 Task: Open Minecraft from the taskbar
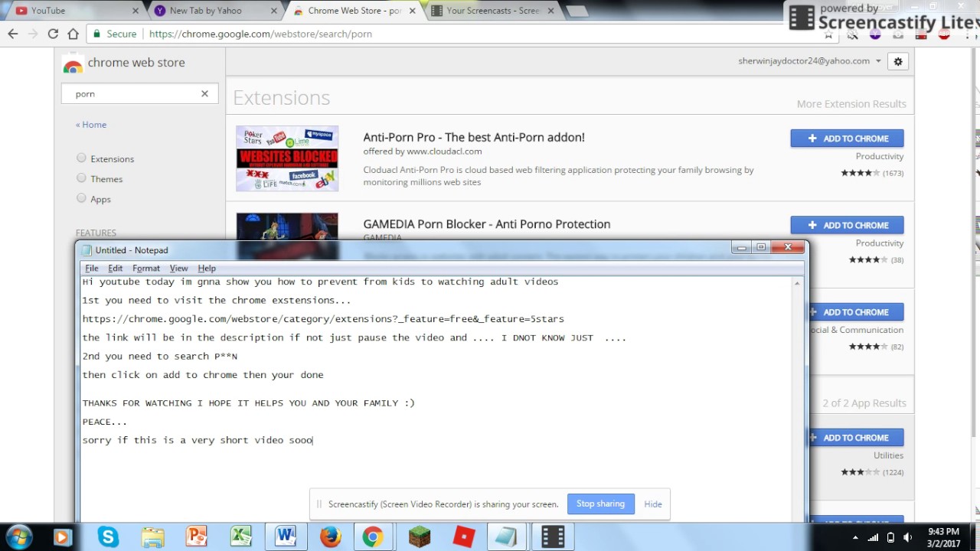tap(419, 537)
